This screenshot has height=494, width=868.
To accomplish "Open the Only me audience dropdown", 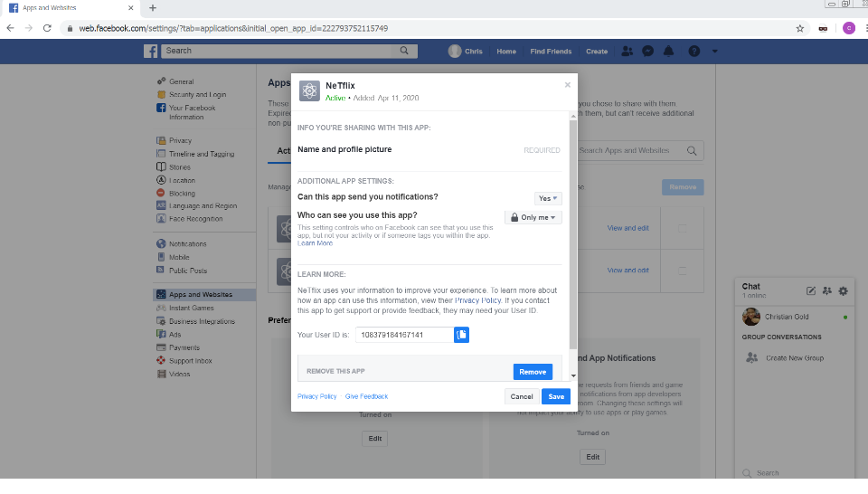I will pyautogui.click(x=533, y=217).
